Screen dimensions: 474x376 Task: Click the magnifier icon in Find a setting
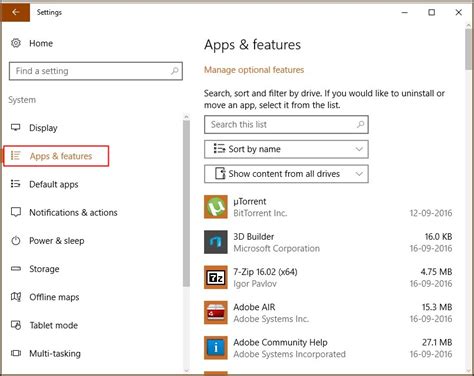(174, 71)
